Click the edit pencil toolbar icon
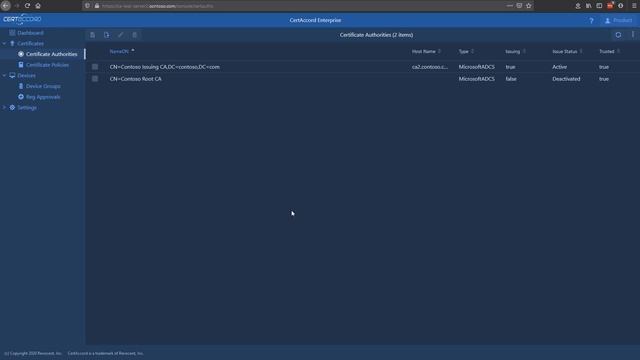This screenshot has width=640, height=360. pyautogui.click(x=120, y=35)
